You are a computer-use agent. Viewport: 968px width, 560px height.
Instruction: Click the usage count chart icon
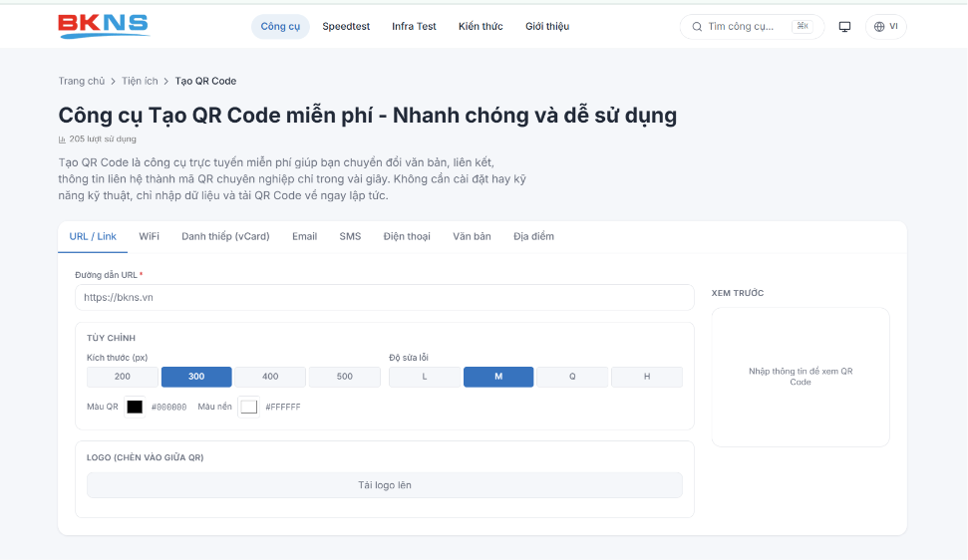click(62, 140)
